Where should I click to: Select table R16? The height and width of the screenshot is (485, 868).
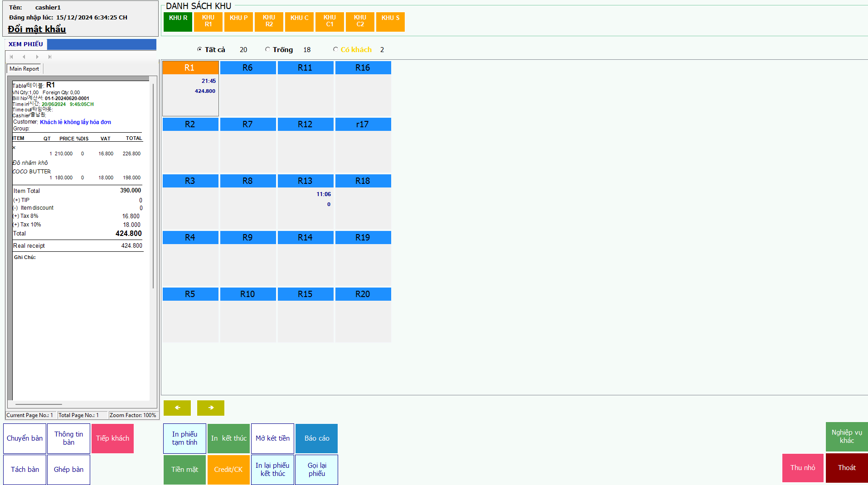[363, 88]
